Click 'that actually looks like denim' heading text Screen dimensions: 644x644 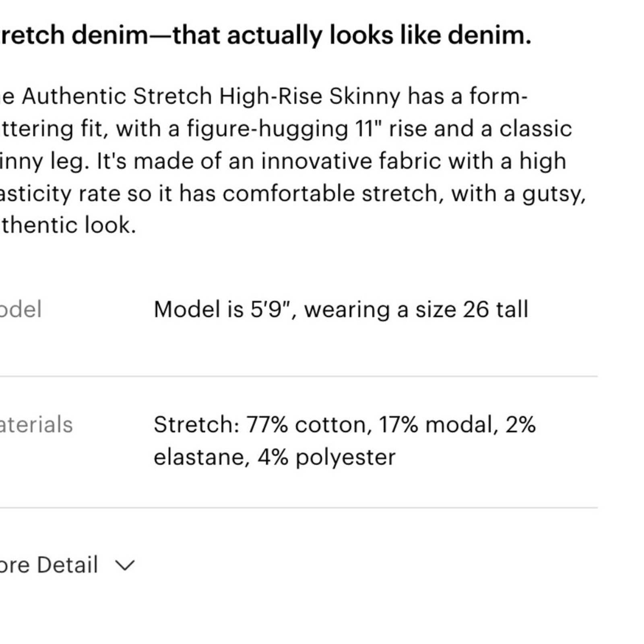click(352, 35)
